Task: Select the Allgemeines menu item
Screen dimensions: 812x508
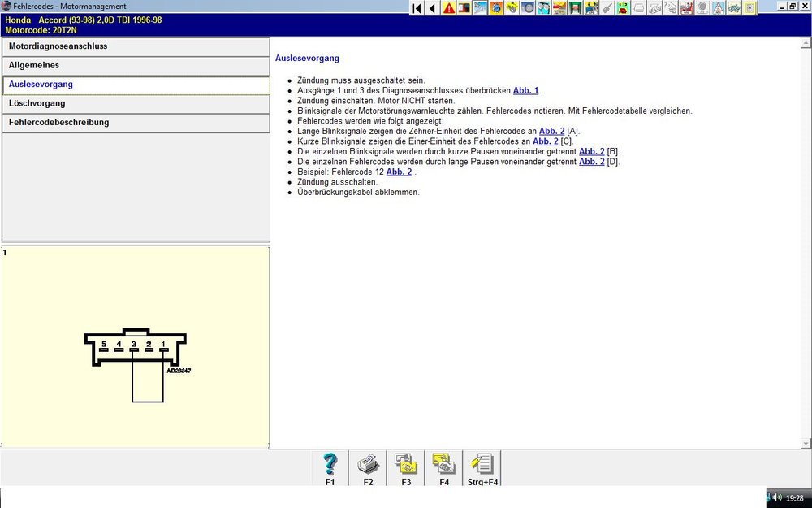Action: click(136, 65)
